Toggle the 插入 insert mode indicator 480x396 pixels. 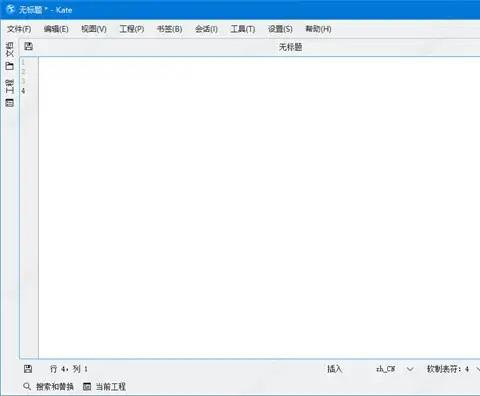tap(334, 369)
